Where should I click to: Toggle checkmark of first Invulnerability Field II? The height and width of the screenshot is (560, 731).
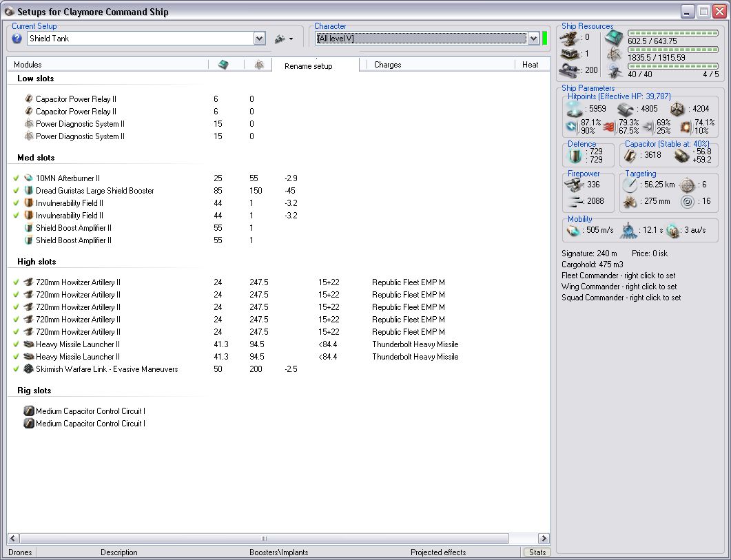[x=16, y=203]
